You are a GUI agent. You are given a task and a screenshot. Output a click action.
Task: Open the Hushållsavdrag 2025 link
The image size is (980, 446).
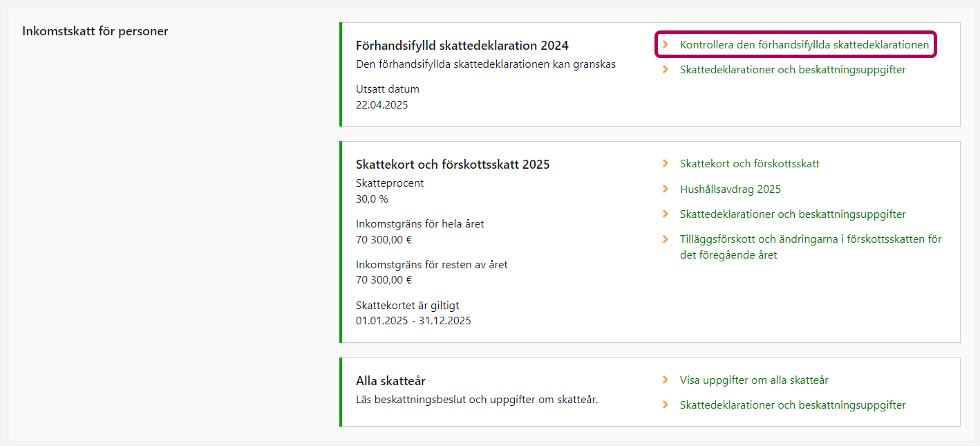[x=730, y=189]
